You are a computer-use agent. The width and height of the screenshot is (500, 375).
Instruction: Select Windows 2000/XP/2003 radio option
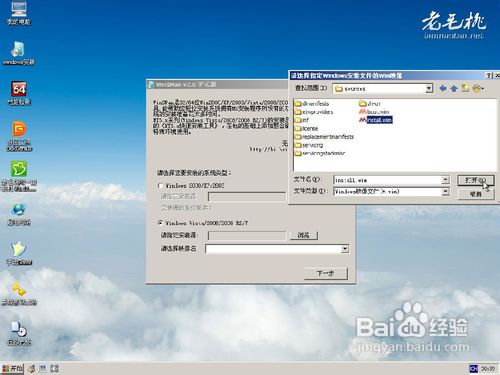(x=161, y=186)
